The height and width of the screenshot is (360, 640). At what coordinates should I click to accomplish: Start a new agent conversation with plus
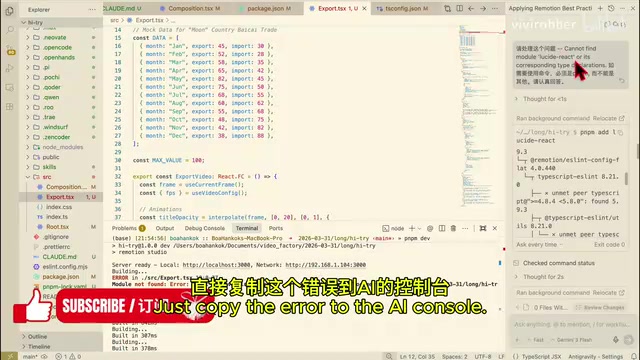coord(600,8)
